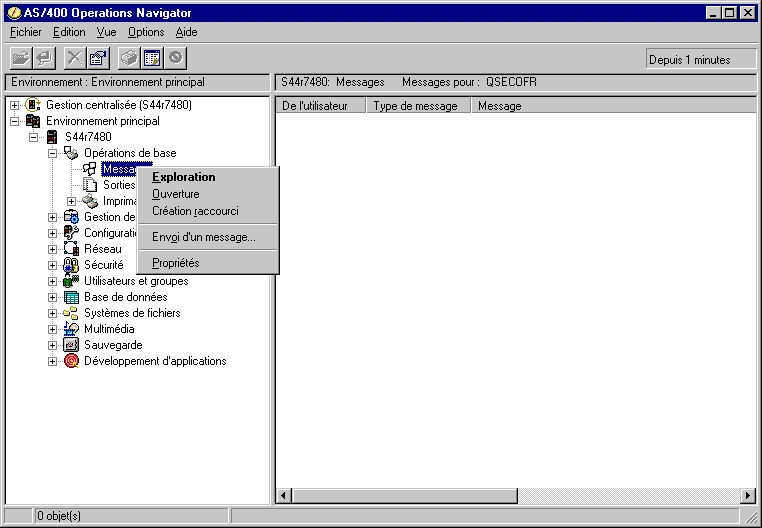Click the horizontal scrollbar left arrow
762x528 pixels.
[284, 496]
